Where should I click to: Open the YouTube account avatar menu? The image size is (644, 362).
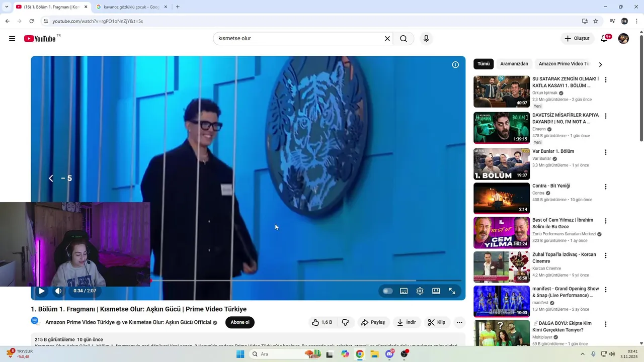(x=623, y=39)
